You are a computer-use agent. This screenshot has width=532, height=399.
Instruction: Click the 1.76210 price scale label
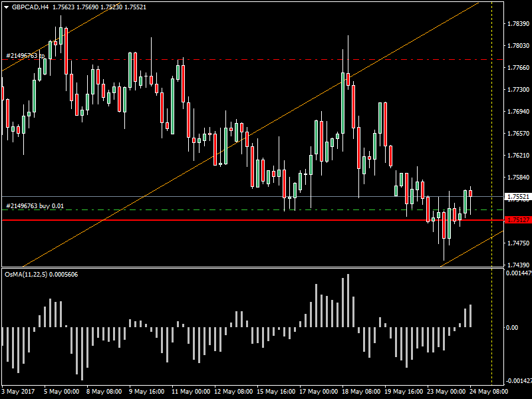click(x=518, y=156)
